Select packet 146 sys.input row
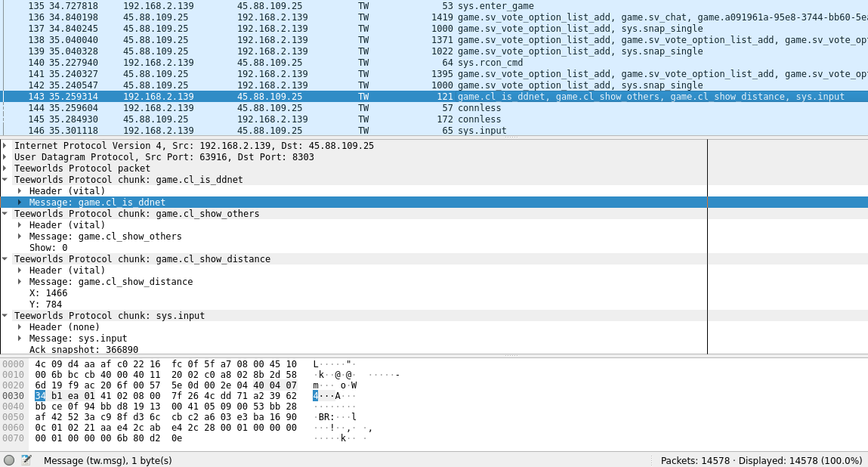This screenshot has width=868, height=467. click(434, 131)
